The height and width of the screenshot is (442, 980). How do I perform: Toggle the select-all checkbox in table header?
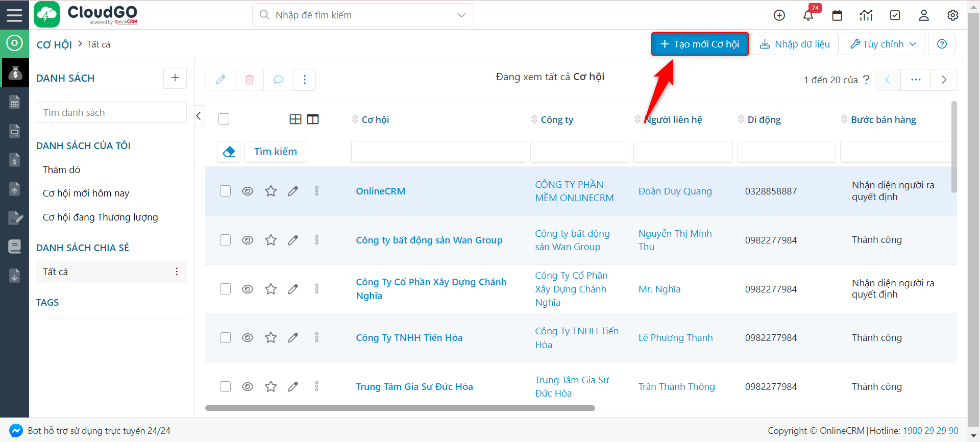click(x=224, y=119)
